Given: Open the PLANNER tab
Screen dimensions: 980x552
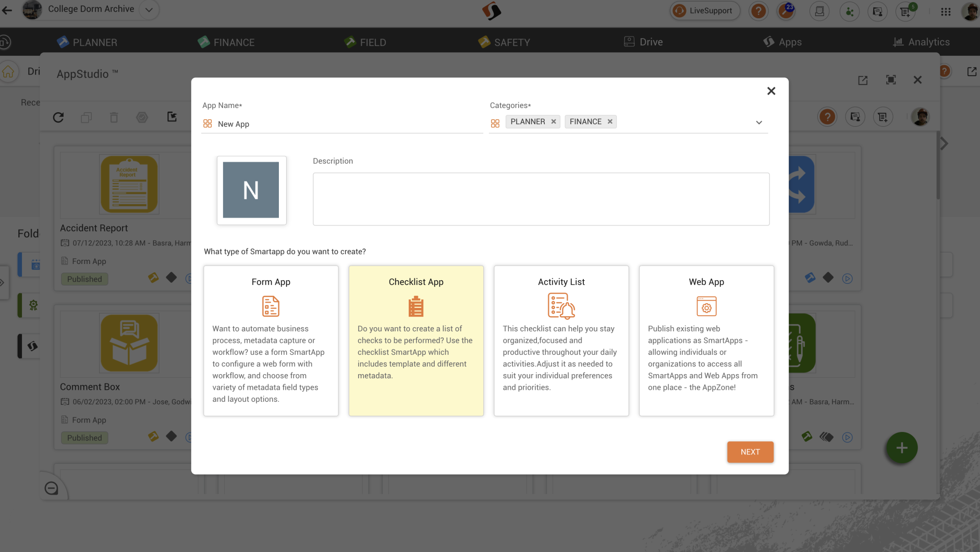Looking at the screenshot, I should click(87, 42).
